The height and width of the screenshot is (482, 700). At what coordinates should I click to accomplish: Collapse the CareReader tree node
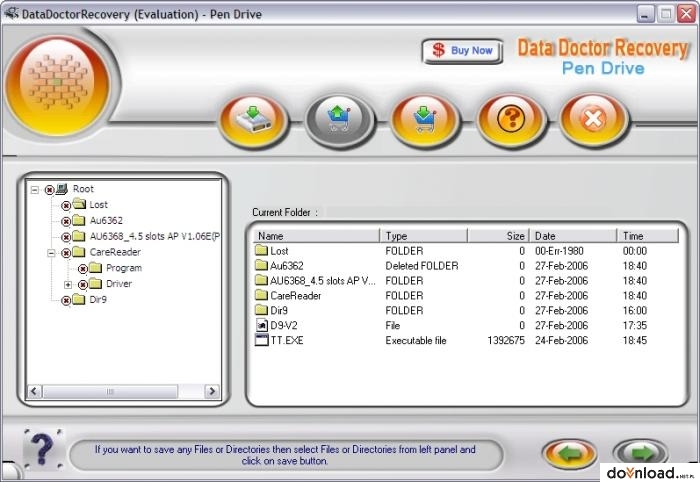point(51,253)
